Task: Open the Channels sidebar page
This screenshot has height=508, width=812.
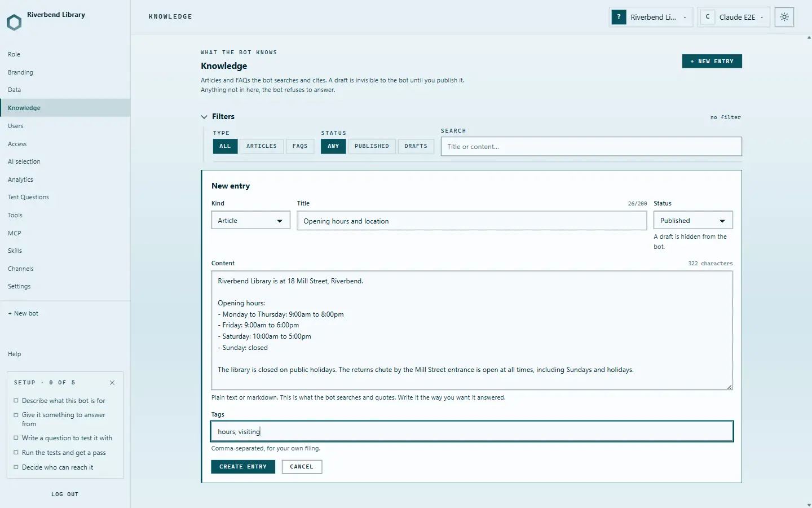Action: [65, 269]
